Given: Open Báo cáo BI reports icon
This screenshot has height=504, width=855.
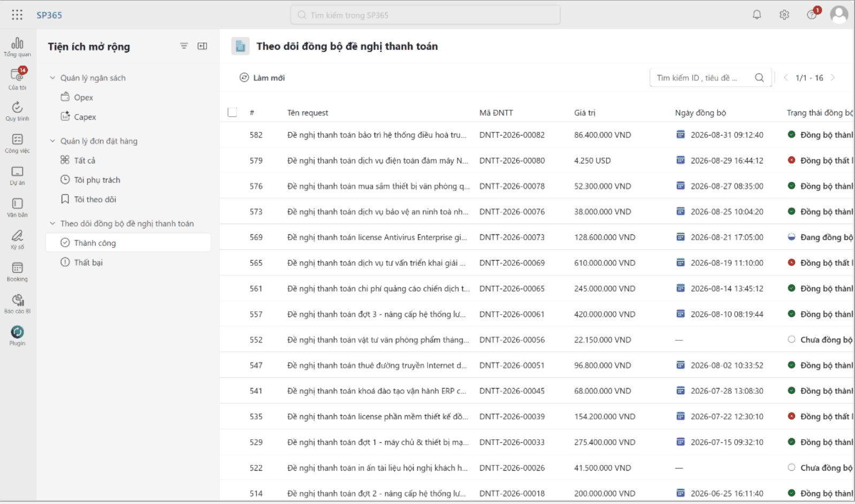Looking at the screenshot, I should point(17,303).
